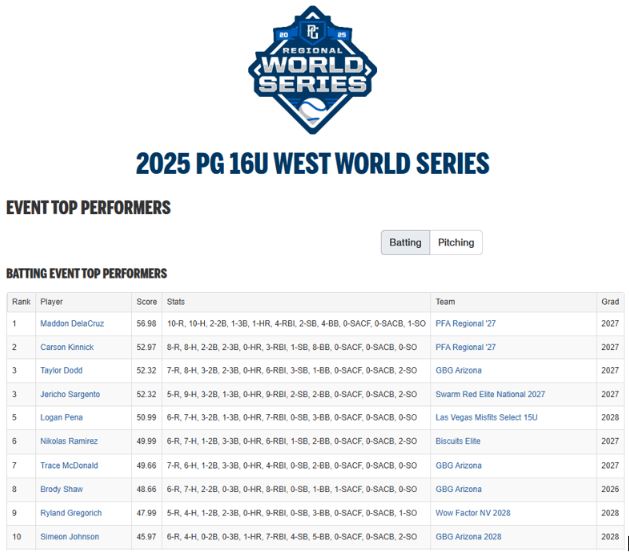Viewport: 629px width, 556px height.
Task: Open Carson Kinnick player link
Action: click(x=67, y=347)
